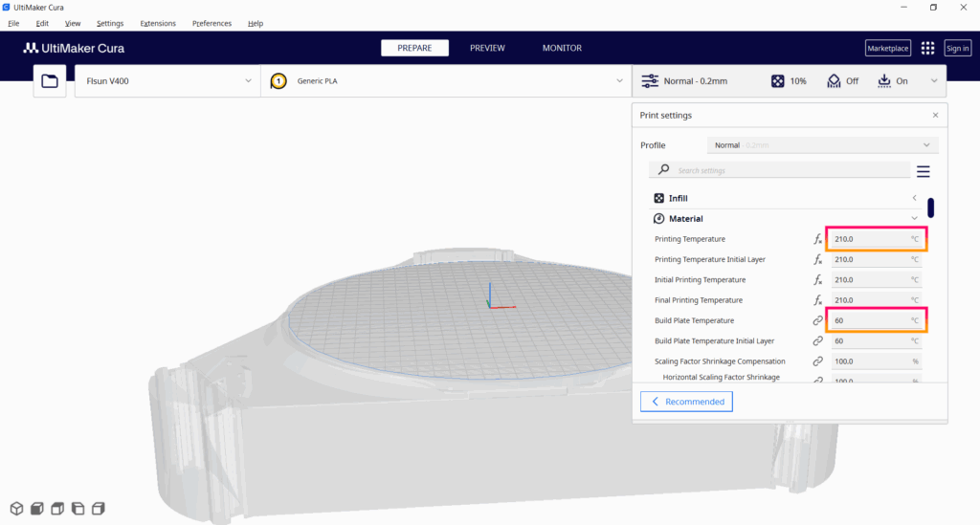Open the Generic PLA material dropdown
Viewport: 980px width, 525px height.
(446, 81)
